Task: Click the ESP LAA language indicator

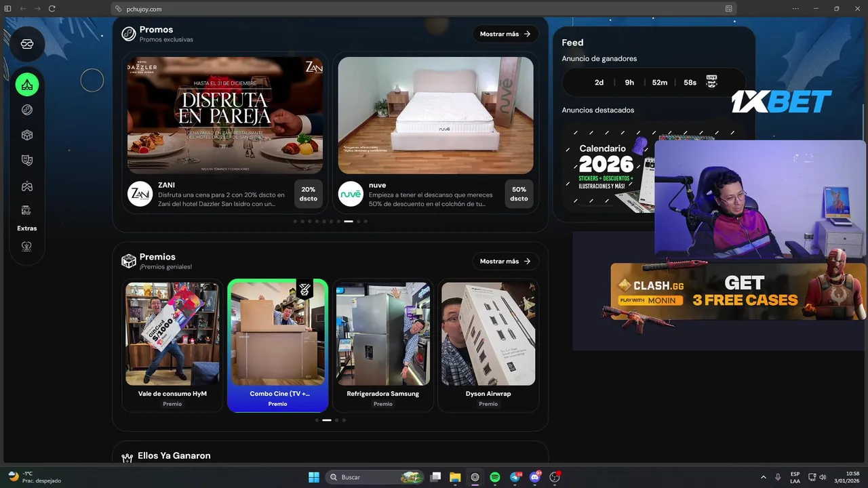Action: (795, 477)
